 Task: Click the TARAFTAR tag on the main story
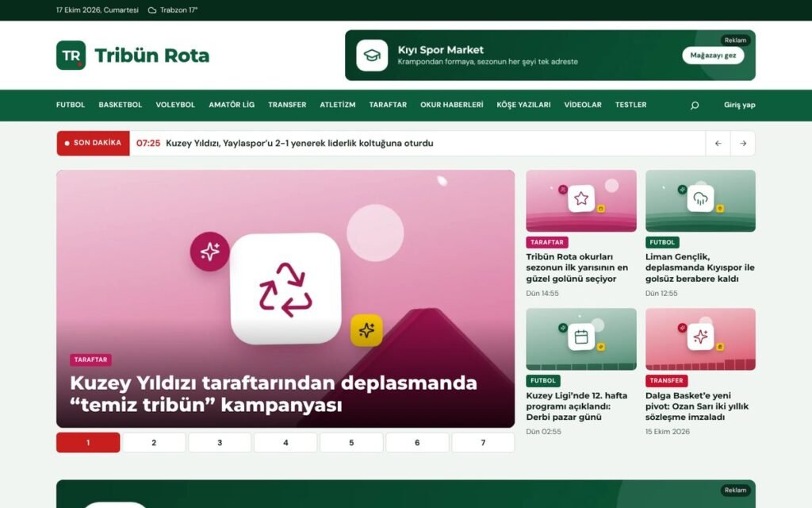pyautogui.click(x=90, y=360)
